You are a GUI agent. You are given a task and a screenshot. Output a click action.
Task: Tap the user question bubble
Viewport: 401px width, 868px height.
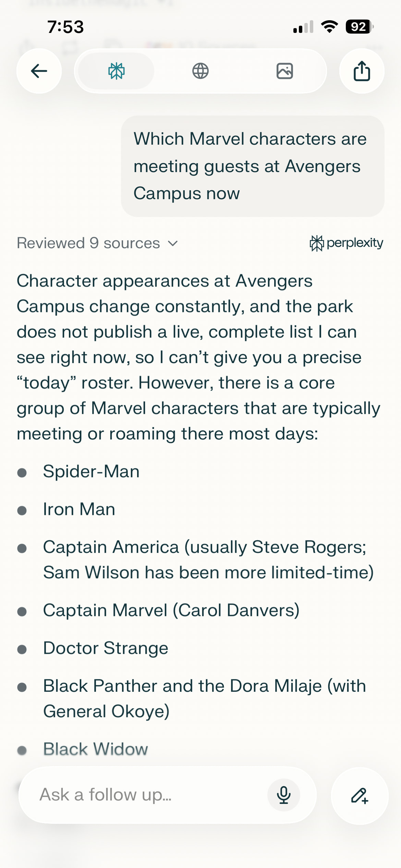pyautogui.click(x=253, y=166)
